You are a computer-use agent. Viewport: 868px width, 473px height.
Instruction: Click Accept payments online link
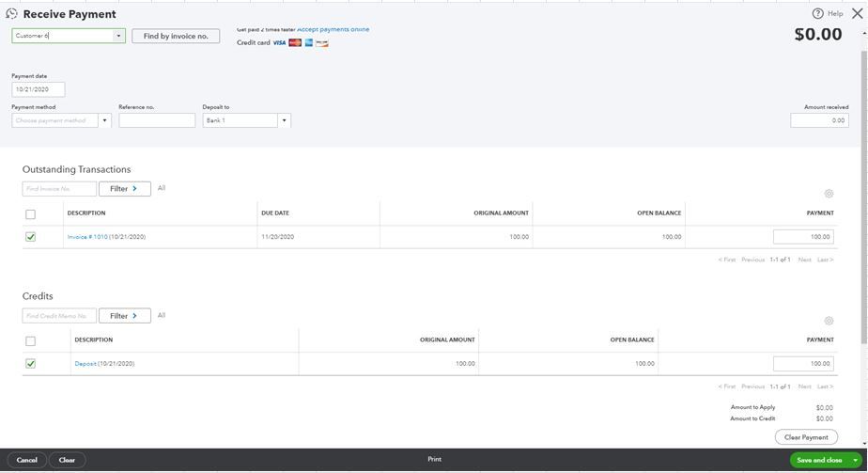click(x=333, y=29)
